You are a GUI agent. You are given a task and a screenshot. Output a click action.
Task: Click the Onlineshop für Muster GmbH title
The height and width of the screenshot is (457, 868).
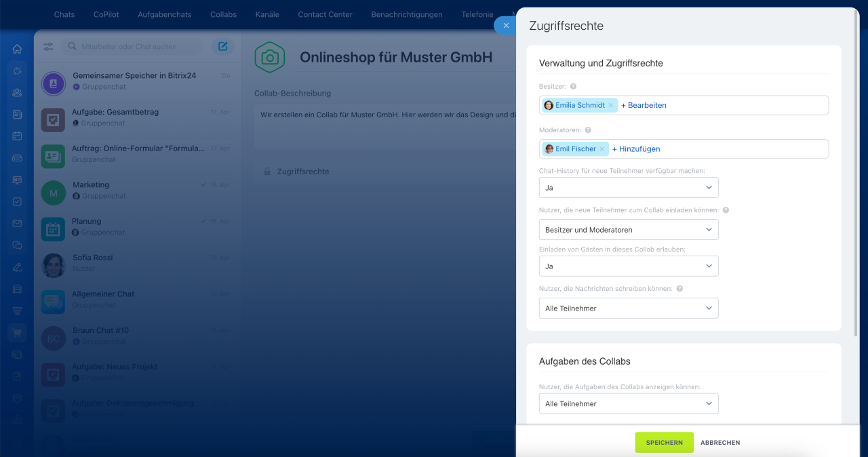(x=396, y=58)
